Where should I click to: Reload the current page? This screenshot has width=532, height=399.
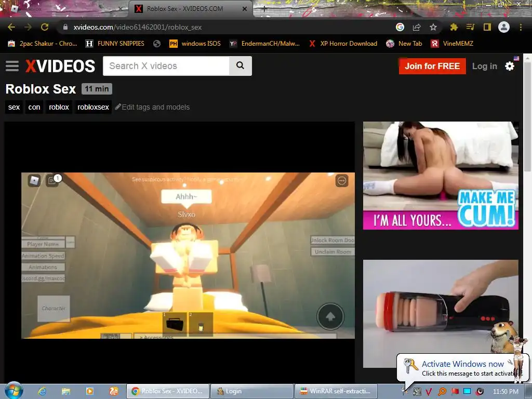tap(45, 27)
